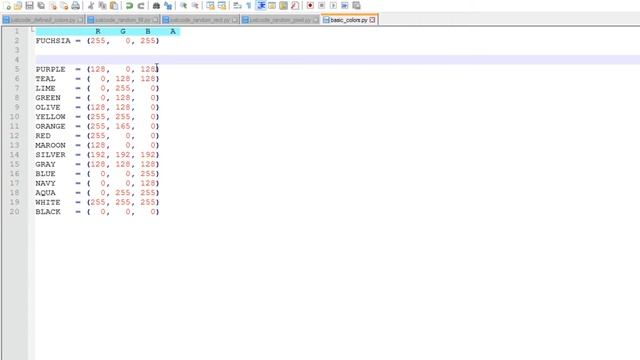Screen dimensions: 640x360
Task: Undo last edit with green arrow
Action: click(x=129, y=6)
